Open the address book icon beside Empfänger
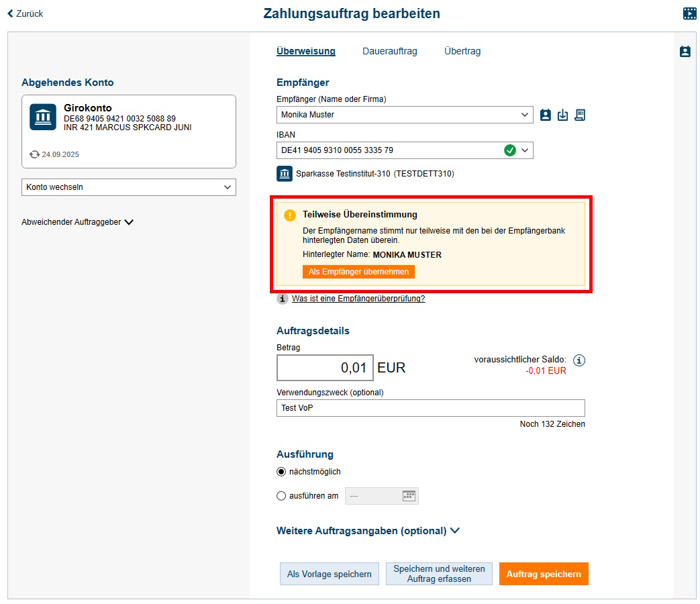Viewport: 700px width, 604px height. pos(546,115)
